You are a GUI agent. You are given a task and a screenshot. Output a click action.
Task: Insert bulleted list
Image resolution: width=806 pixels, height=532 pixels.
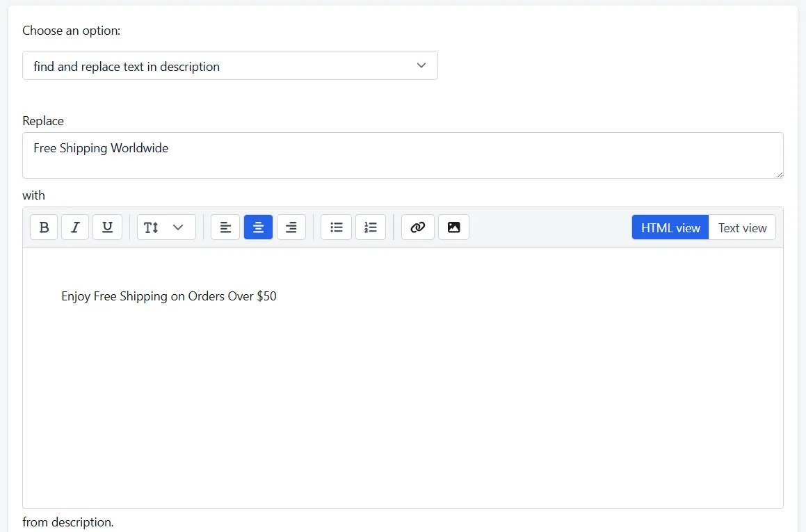(336, 227)
